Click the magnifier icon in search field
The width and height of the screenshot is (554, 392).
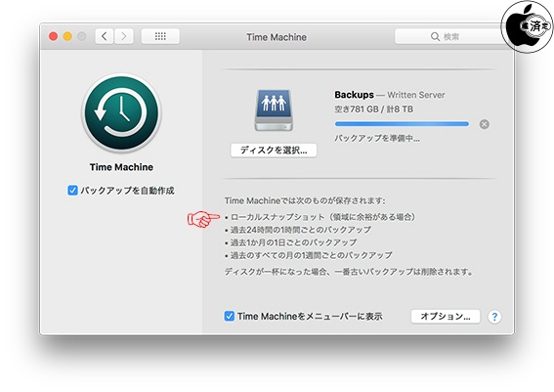click(435, 36)
